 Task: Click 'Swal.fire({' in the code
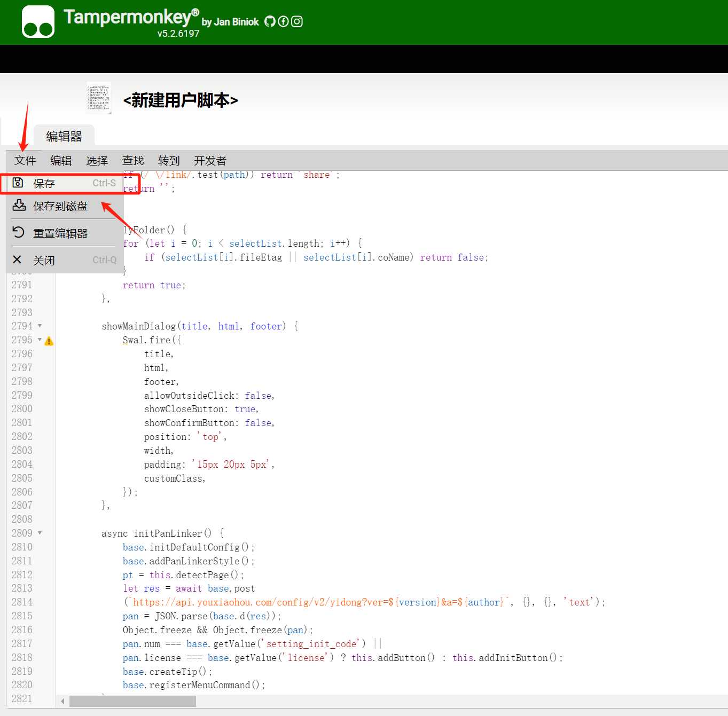pyautogui.click(x=152, y=340)
